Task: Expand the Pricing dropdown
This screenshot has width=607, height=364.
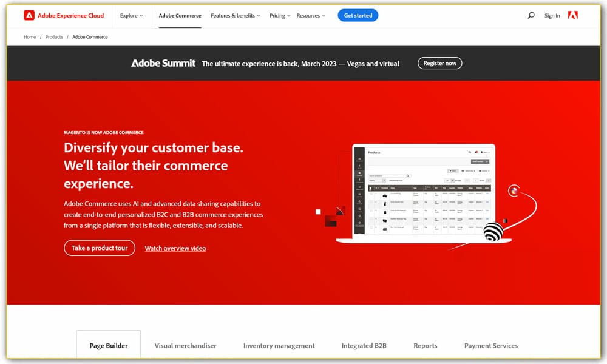Action: pos(280,16)
